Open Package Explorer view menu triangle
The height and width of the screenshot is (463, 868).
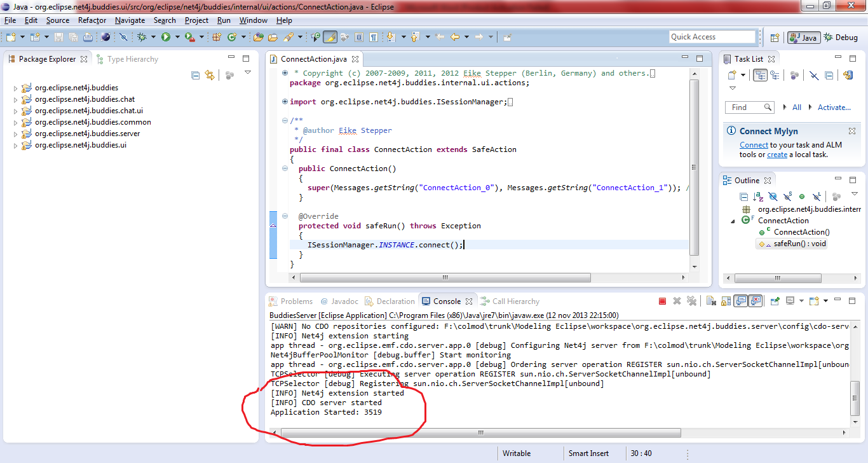point(248,73)
